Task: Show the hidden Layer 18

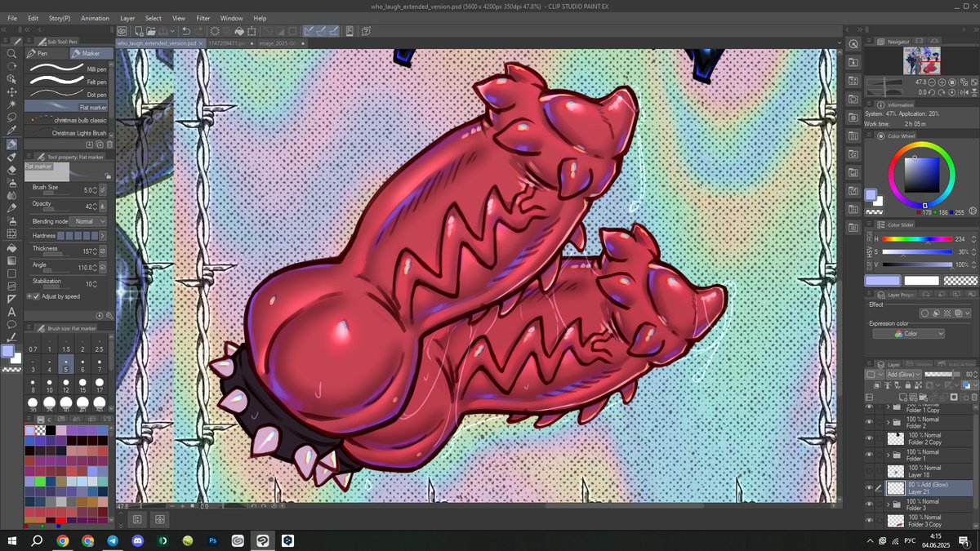Action: [x=869, y=471]
